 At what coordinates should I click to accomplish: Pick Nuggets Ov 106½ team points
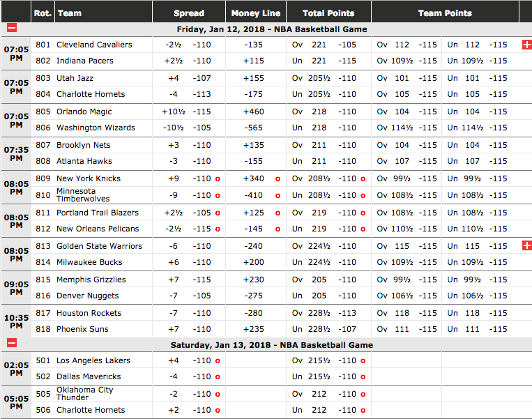pyautogui.click(x=406, y=296)
